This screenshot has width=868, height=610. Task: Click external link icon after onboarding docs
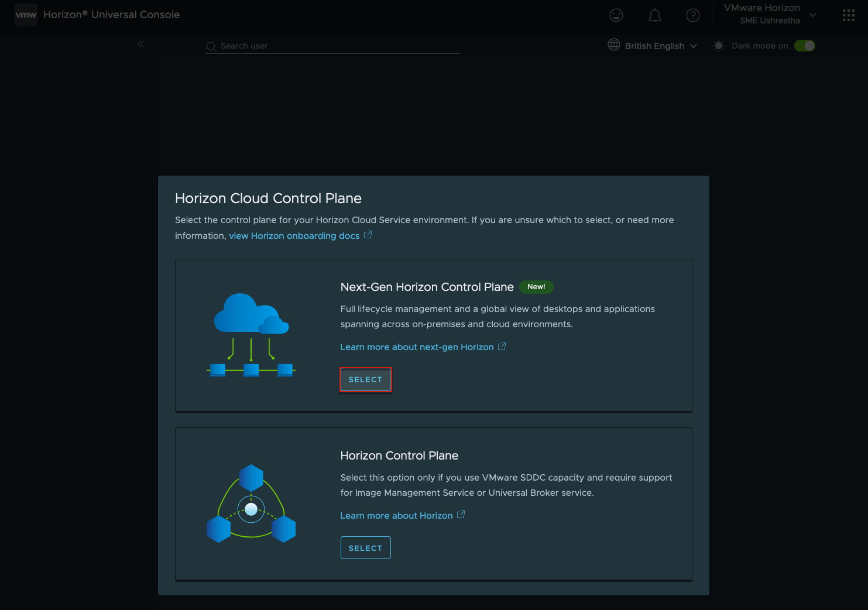pyautogui.click(x=368, y=235)
